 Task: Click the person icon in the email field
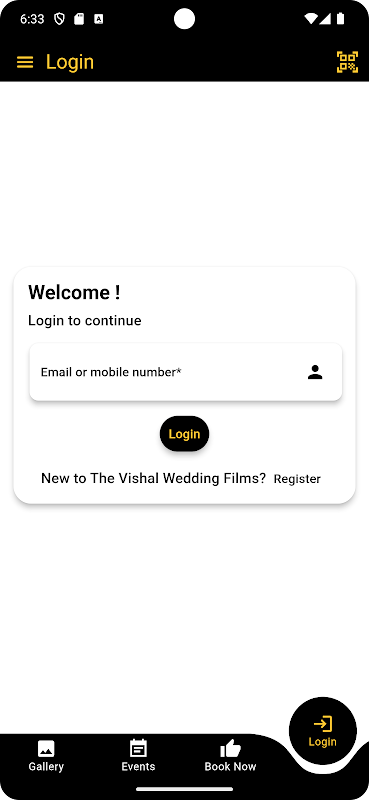pos(315,372)
